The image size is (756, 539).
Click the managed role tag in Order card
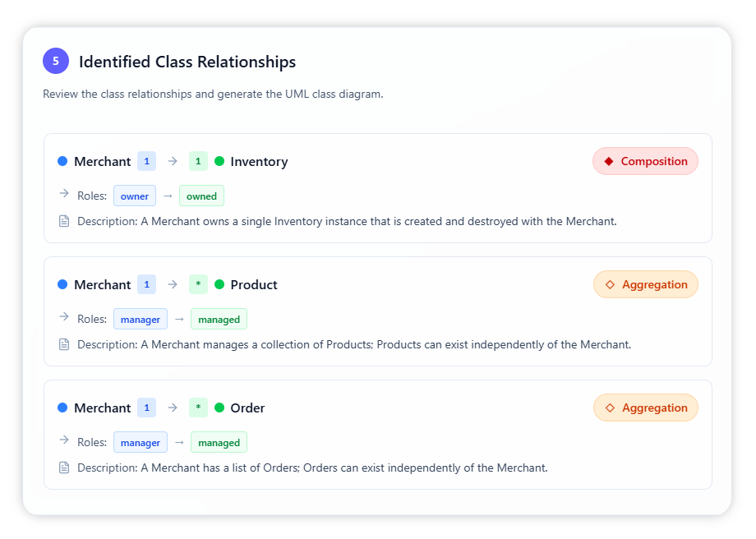click(219, 443)
